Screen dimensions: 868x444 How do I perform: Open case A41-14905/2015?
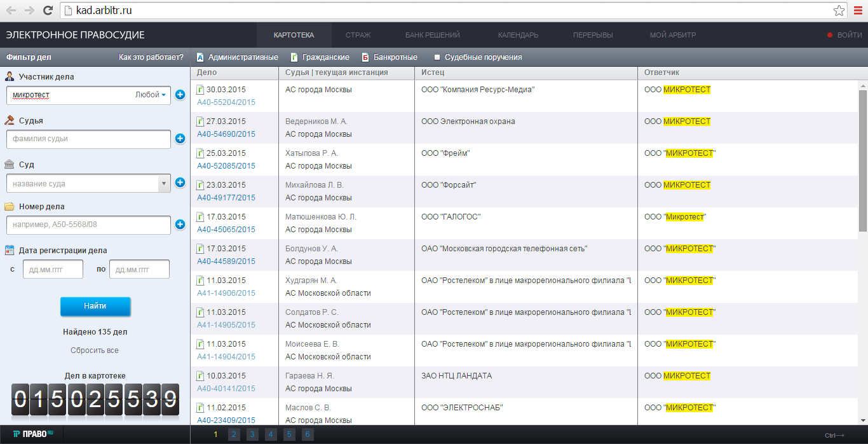(x=226, y=325)
